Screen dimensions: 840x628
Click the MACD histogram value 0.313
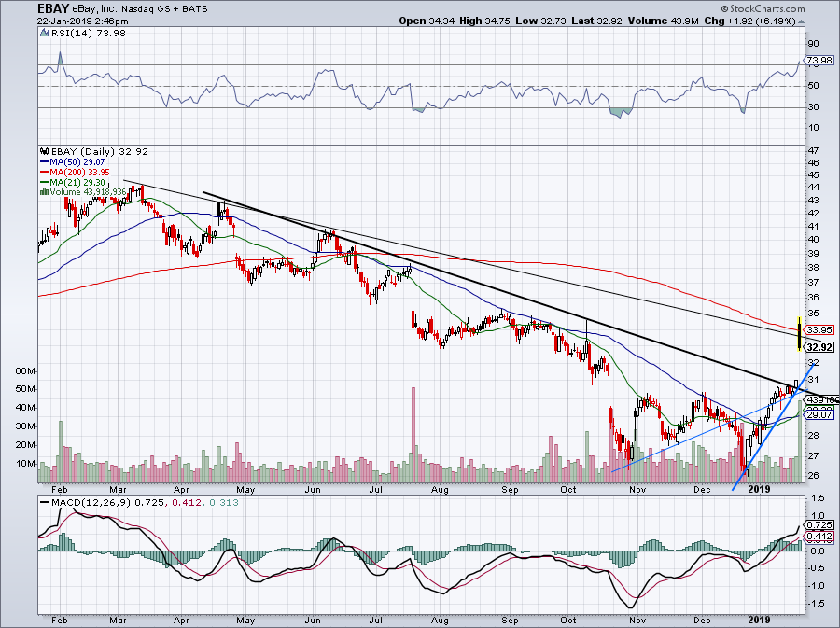(x=224, y=503)
